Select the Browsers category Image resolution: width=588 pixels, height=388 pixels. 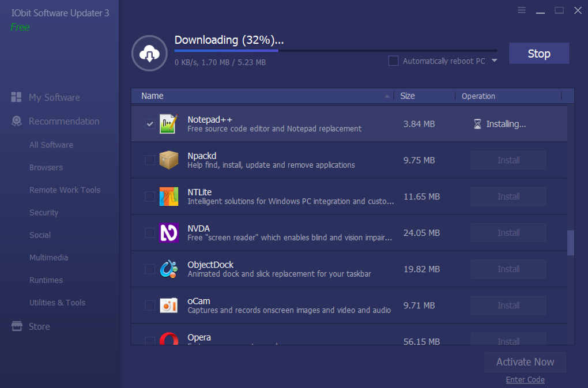pyautogui.click(x=46, y=167)
